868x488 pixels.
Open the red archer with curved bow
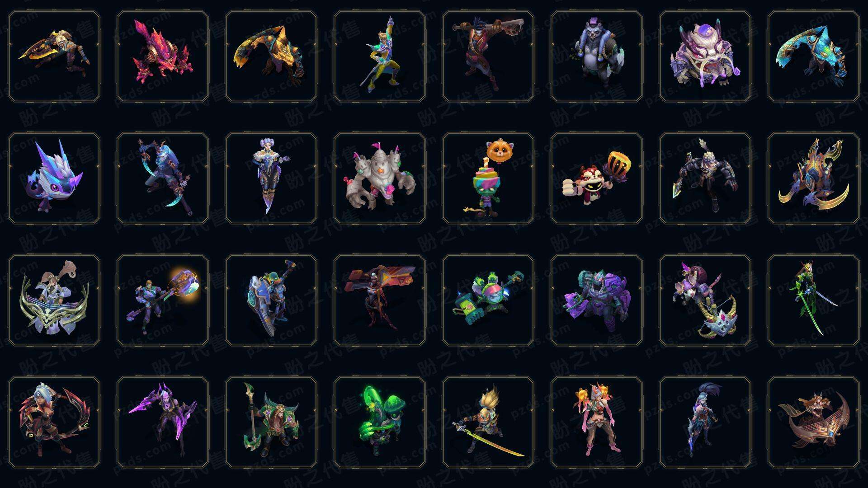54,422
